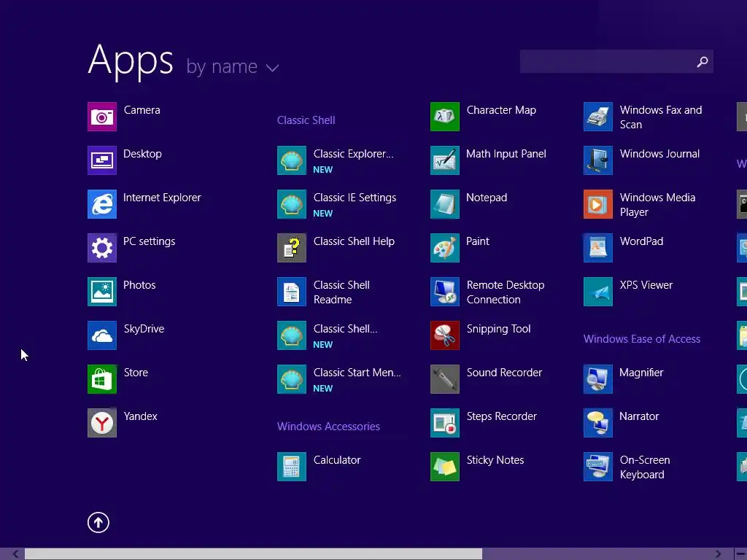Open the PC settings gear icon

click(x=102, y=248)
